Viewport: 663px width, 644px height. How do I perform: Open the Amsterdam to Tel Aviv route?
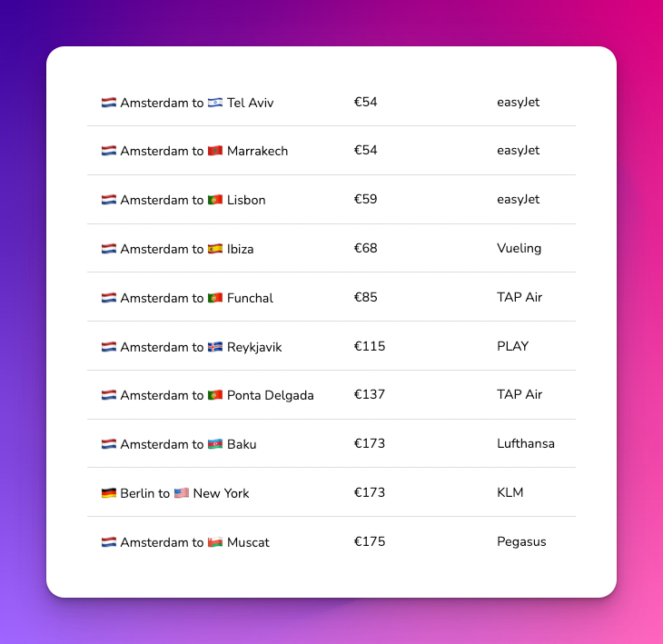coord(331,102)
